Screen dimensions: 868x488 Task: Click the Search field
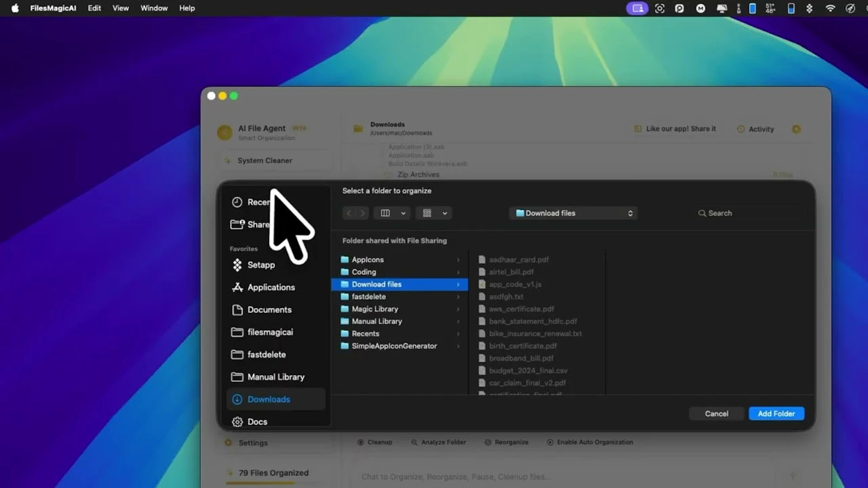click(x=749, y=213)
